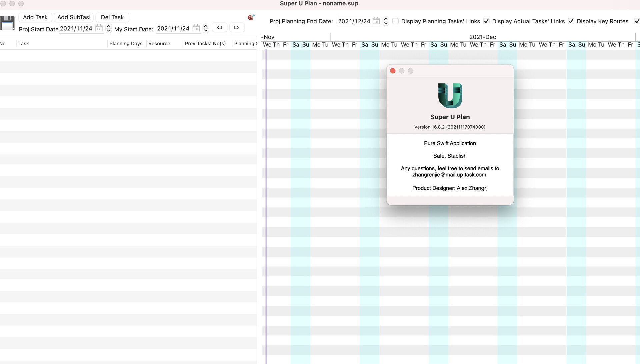The width and height of the screenshot is (640, 364).
Task: Open calendar picker for Proj Planning End Date
Action: point(376,21)
